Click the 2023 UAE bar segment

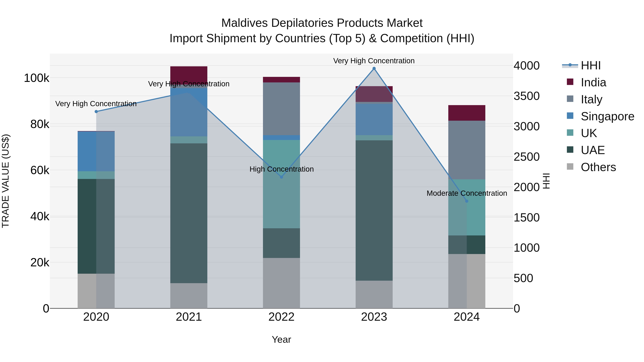[x=374, y=210]
